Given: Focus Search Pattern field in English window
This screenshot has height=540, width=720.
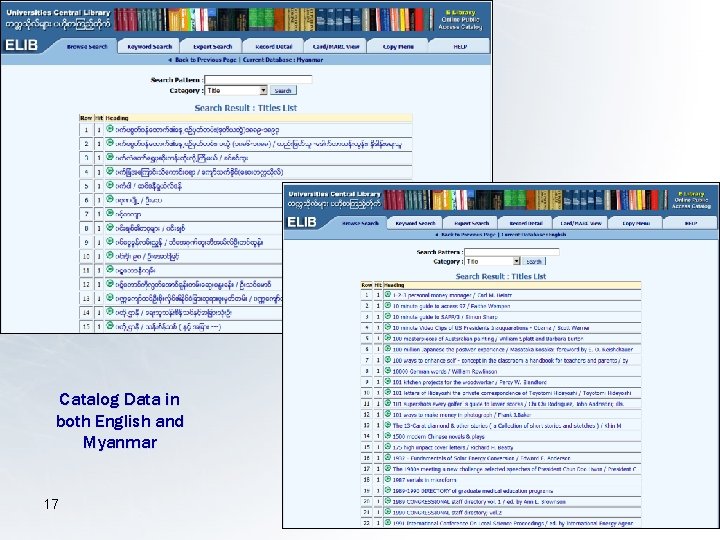Looking at the screenshot, I should 512,252.
